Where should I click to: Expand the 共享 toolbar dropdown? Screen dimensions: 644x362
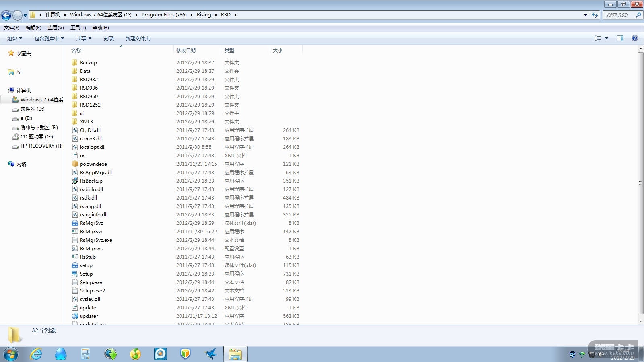(84, 39)
